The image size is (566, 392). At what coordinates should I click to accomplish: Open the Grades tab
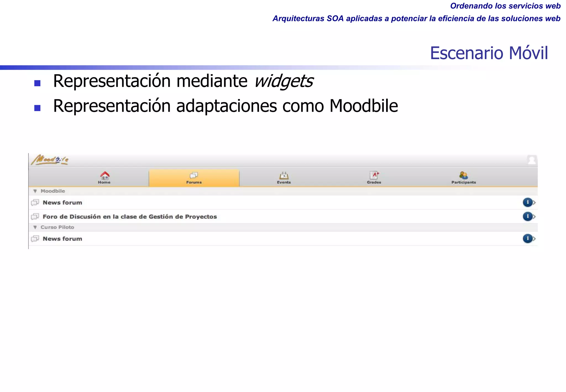(374, 178)
